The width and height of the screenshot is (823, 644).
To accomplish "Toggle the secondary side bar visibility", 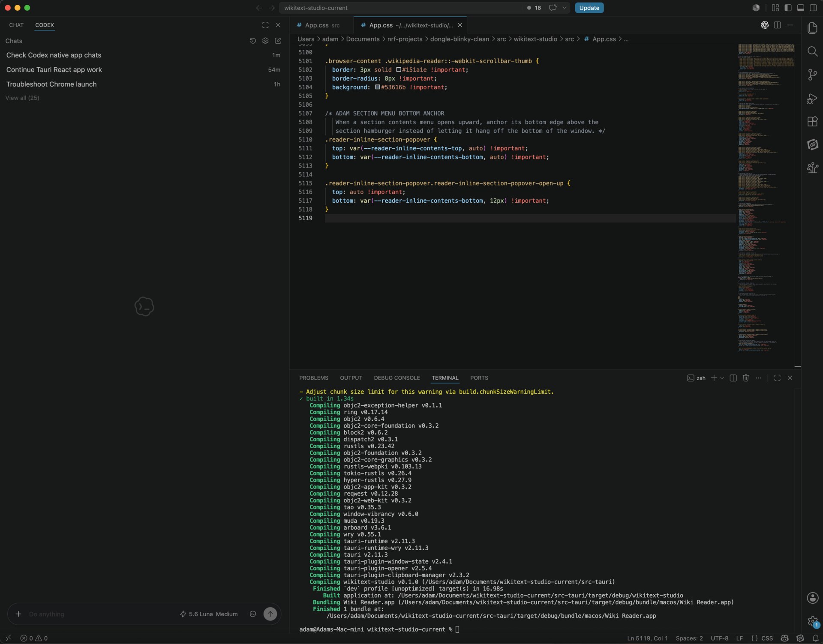I will click(x=813, y=8).
